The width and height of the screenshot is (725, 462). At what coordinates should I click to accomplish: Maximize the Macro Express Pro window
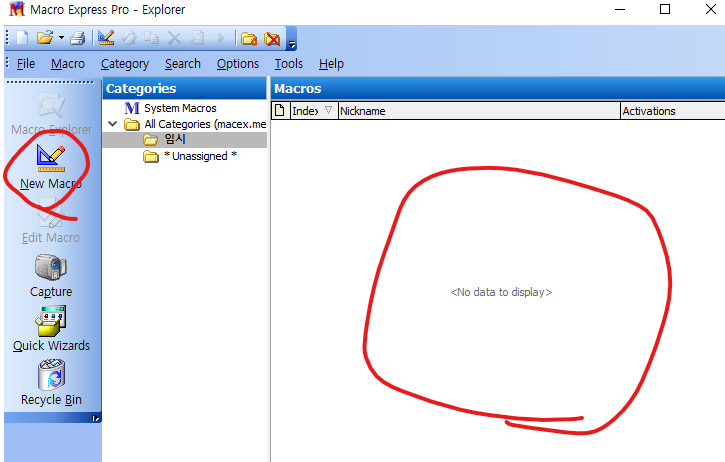665,9
